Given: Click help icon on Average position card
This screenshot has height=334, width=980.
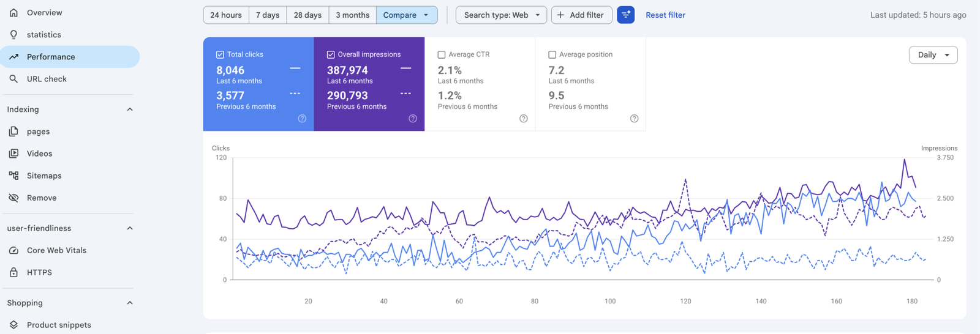Looking at the screenshot, I should [x=634, y=119].
